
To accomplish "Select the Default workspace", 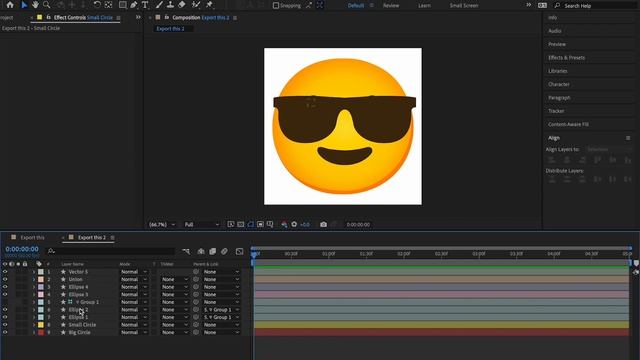I will pos(356,6).
